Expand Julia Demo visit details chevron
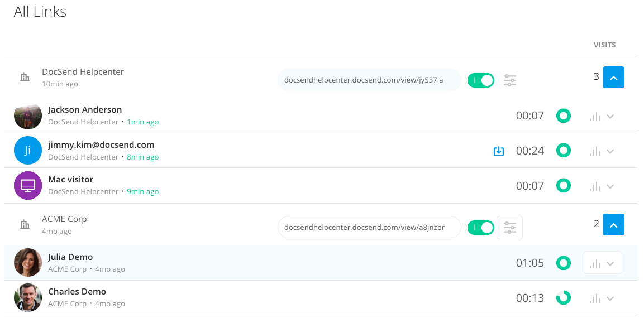Screen dimensions: 644x318 pyautogui.click(x=610, y=263)
